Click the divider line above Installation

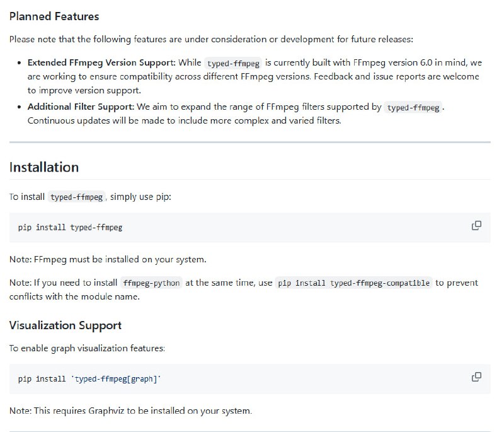pos(249,143)
